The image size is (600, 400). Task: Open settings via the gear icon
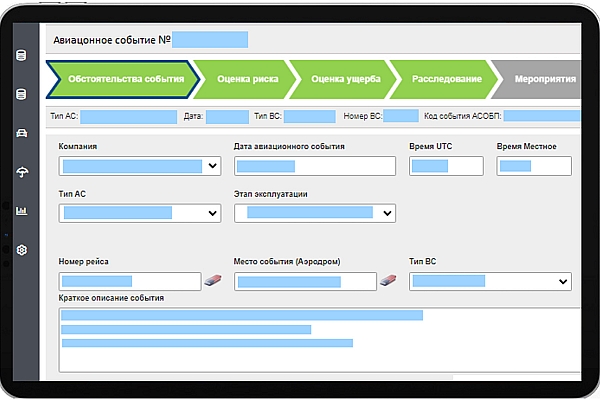[x=21, y=250]
